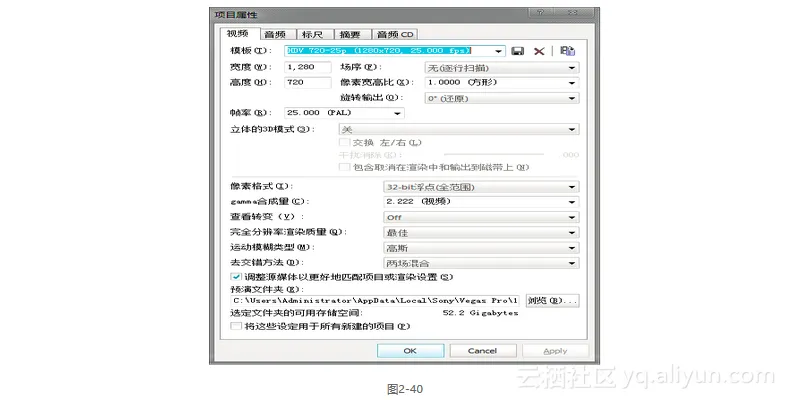Open the 运动模糊类型 高斯 dropdown
The height and width of the screenshot is (400, 786).
point(481,248)
